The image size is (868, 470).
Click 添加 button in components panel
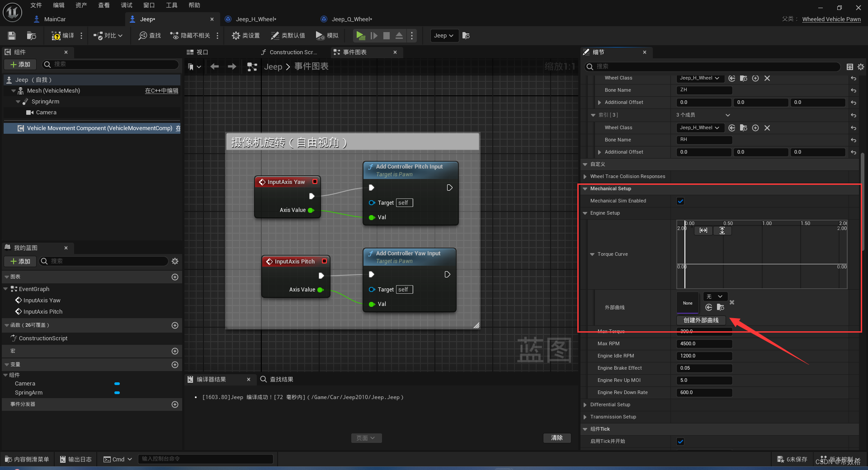20,65
